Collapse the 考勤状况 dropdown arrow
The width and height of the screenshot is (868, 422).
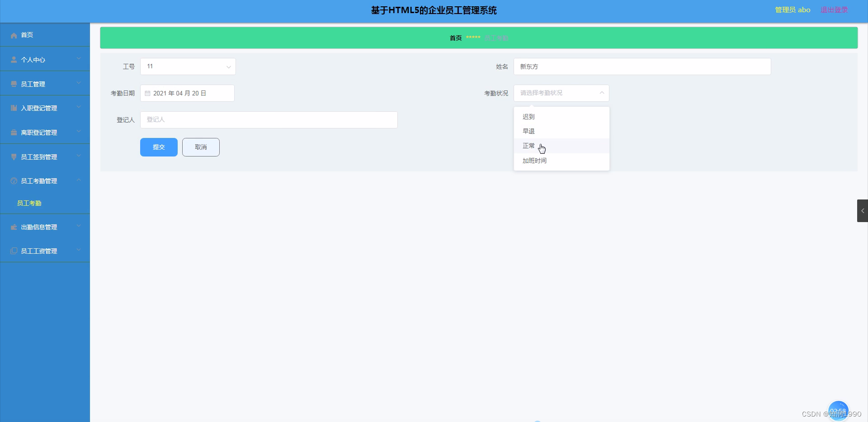pyautogui.click(x=602, y=93)
